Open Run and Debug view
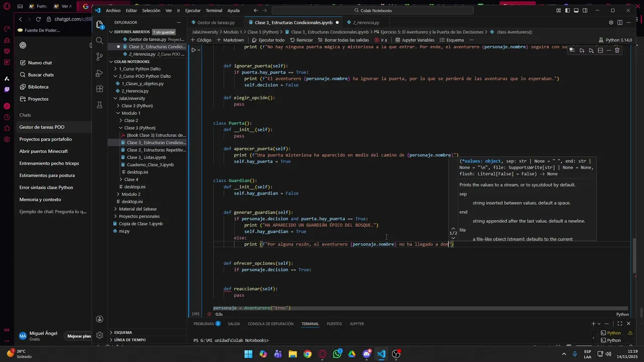Screen dimensions: 644x362 (x=100, y=73)
